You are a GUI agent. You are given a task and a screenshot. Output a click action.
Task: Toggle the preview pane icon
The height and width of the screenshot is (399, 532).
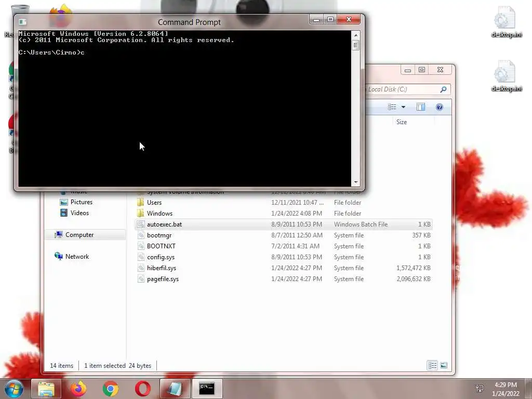(x=421, y=107)
